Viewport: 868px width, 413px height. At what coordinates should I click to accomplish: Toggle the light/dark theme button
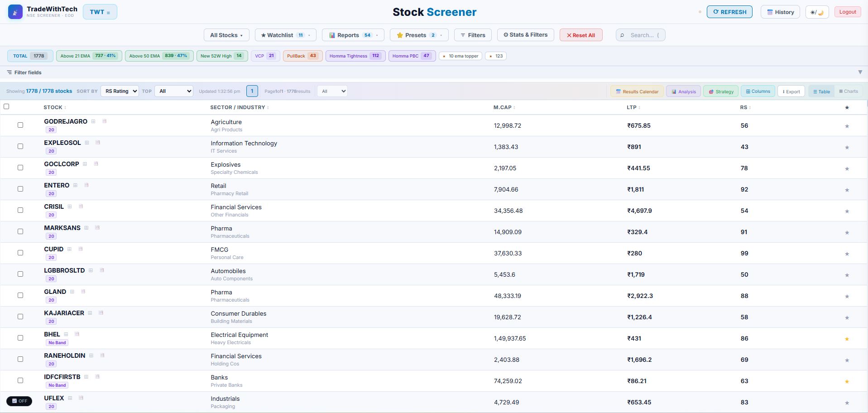coord(817,12)
